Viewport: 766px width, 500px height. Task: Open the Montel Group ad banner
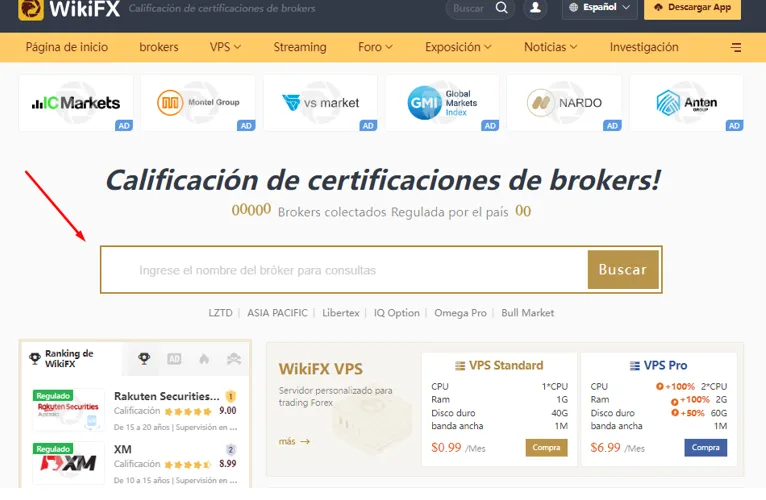[198, 103]
